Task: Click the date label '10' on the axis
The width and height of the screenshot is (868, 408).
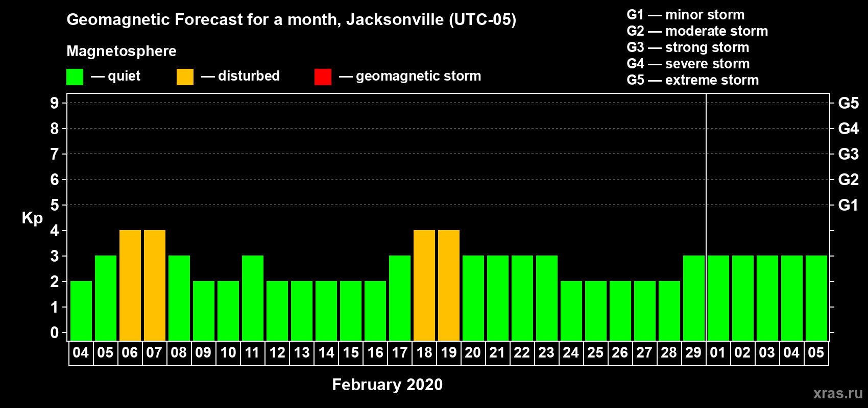Action: tap(228, 353)
